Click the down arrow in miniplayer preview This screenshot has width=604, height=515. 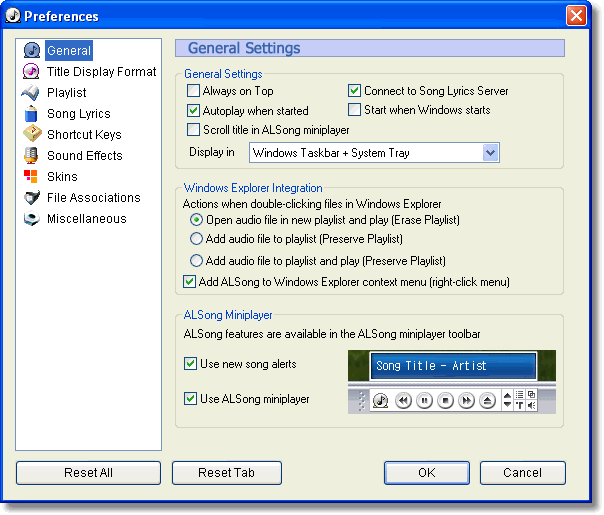[507, 405]
